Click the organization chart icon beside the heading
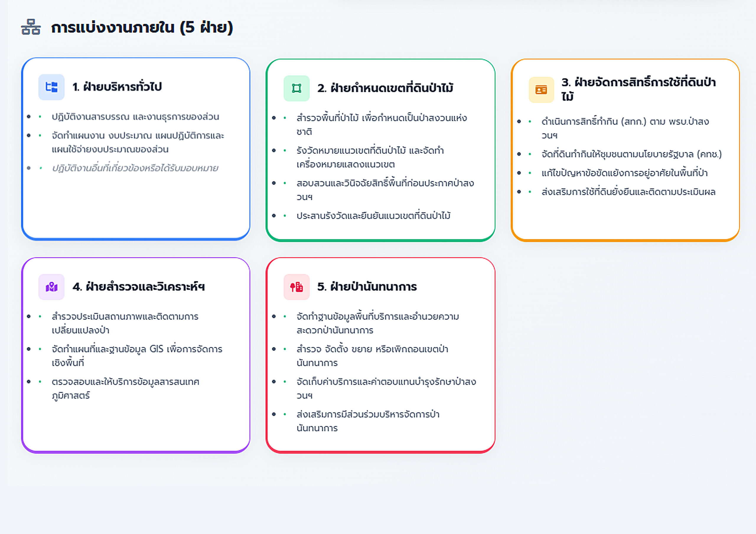The width and height of the screenshot is (756, 534). tap(31, 27)
